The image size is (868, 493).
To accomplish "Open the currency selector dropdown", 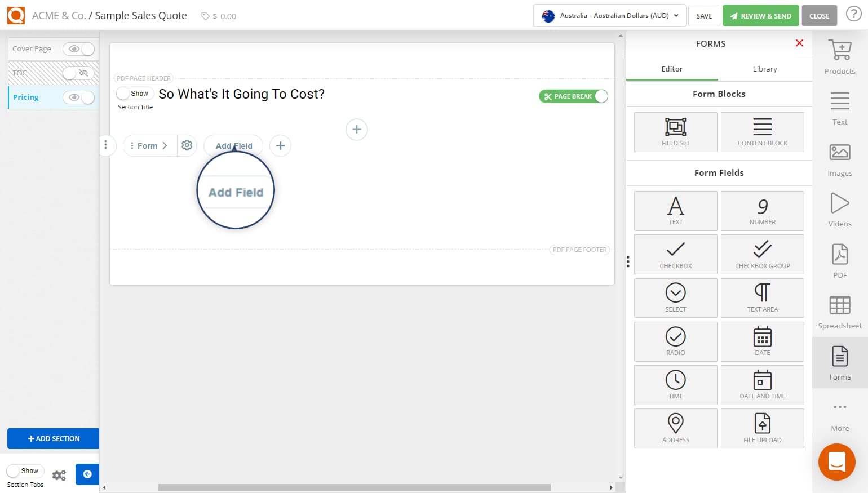I will pyautogui.click(x=609, y=16).
